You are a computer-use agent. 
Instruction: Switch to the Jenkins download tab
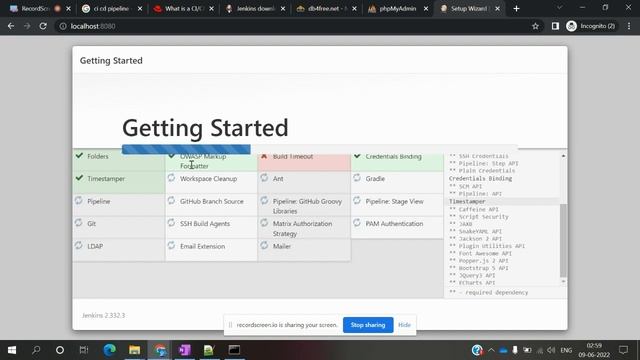click(x=255, y=9)
